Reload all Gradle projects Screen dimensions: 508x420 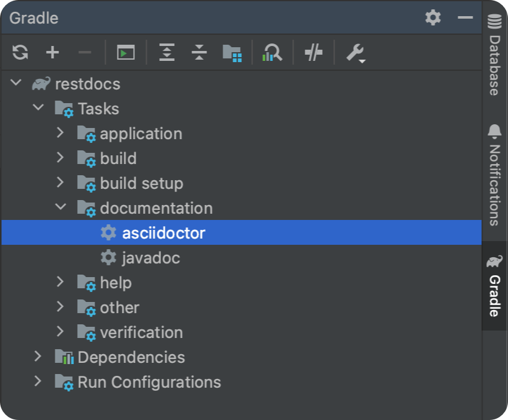(20, 52)
